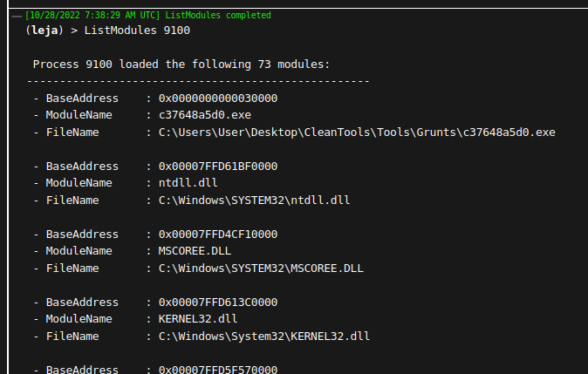Image resolution: width=588 pixels, height=374 pixels.
Task: Click the ModuleName value MSCOREE.DLL
Action: 195,251
